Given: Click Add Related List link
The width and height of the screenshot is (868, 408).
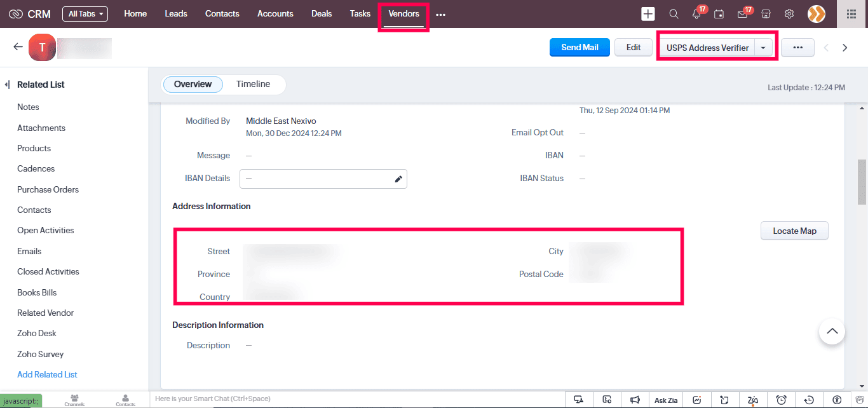Looking at the screenshot, I should (47, 374).
